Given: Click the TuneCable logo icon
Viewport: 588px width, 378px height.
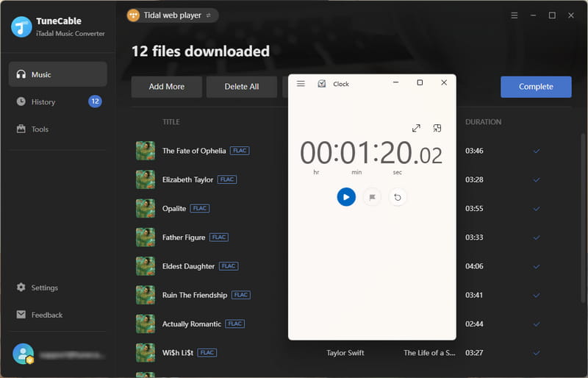Looking at the screenshot, I should coord(21,26).
